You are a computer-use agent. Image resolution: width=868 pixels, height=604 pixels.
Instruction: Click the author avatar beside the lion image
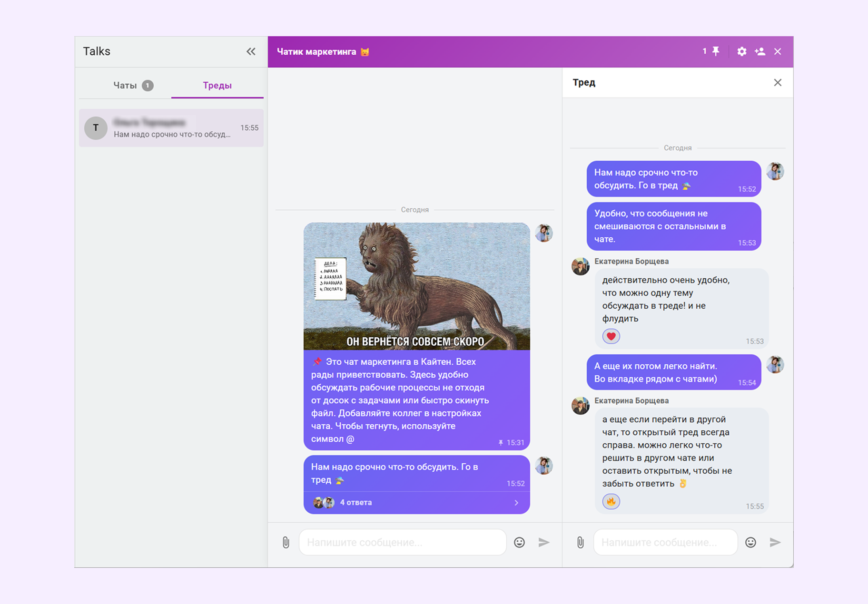(544, 233)
